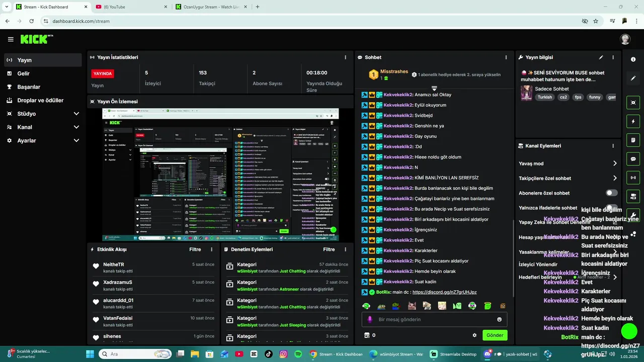Image resolution: width=644 pixels, height=362 pixels.
Task: Select the first green headphones emote
Action: click(x=366, y=306)
